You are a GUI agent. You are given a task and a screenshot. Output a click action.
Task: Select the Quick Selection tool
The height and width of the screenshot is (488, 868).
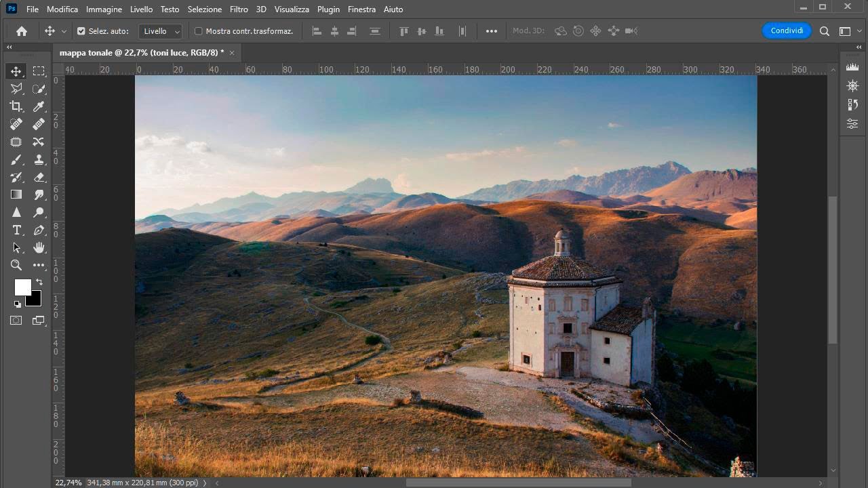coord(39,89)
